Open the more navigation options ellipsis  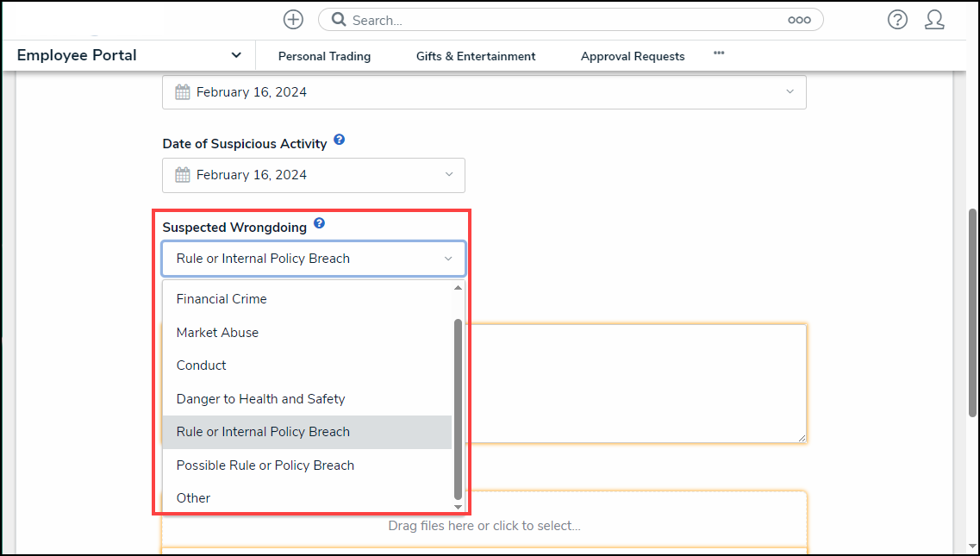pos(719,53)
